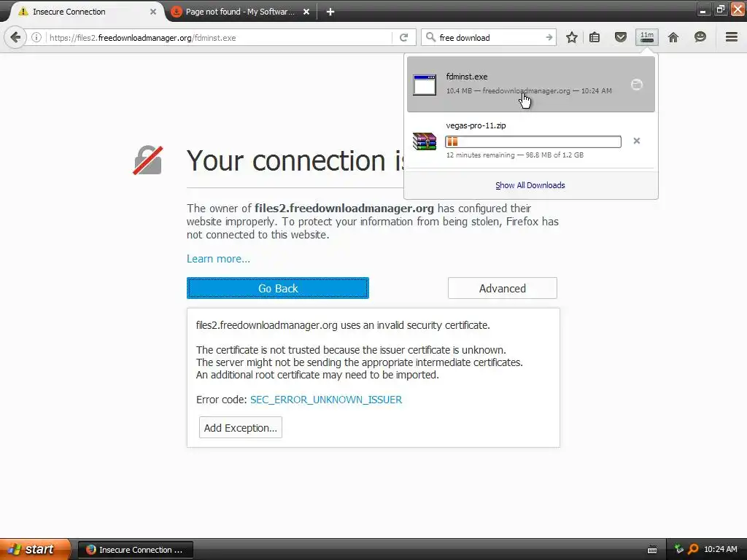
Task: Click the network tray icon
Action: (679, 549)
